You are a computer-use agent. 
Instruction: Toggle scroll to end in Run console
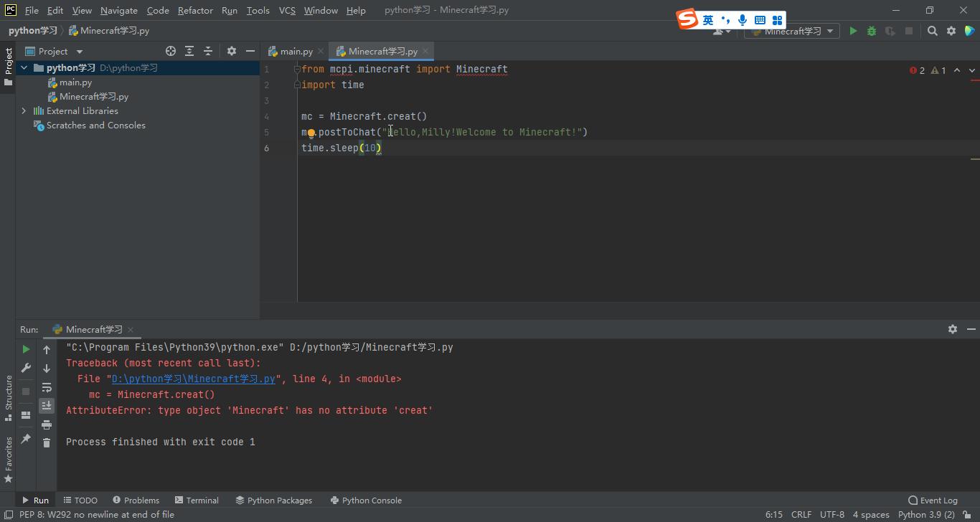(47, 406)
